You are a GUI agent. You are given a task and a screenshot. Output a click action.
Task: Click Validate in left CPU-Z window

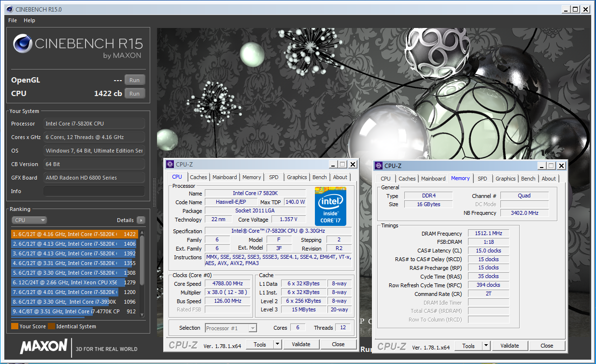301,344
